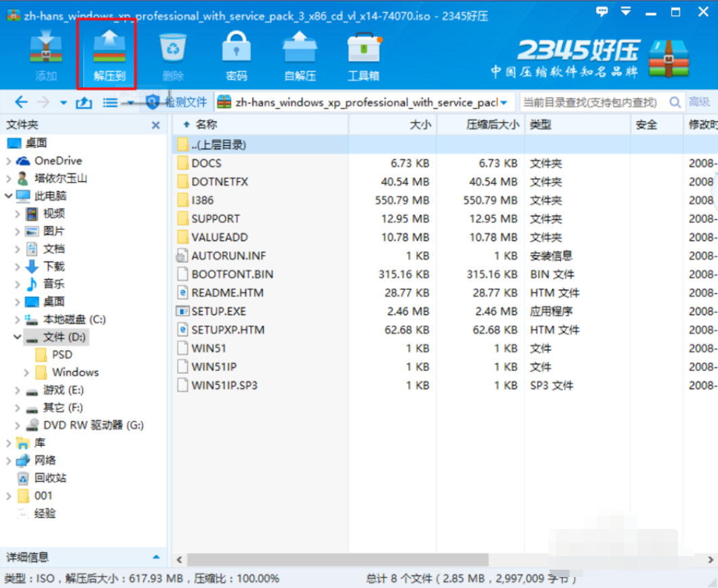Image resolution: width=718 pixels, height=588 pixels.
Task: Select 桌面 at top of folder tree
Action: (x=36, y=143)
